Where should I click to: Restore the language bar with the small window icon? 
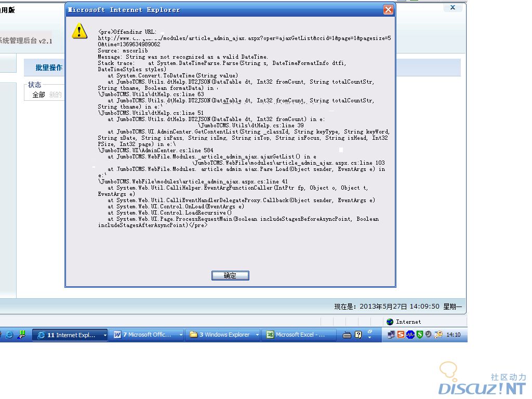tap(370, 331)
